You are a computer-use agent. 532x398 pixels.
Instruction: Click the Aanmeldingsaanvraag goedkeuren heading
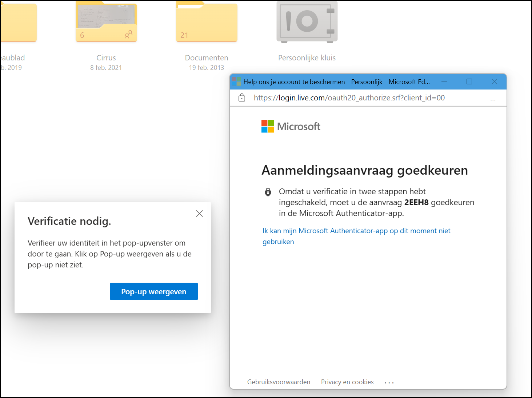pos(365,170)
